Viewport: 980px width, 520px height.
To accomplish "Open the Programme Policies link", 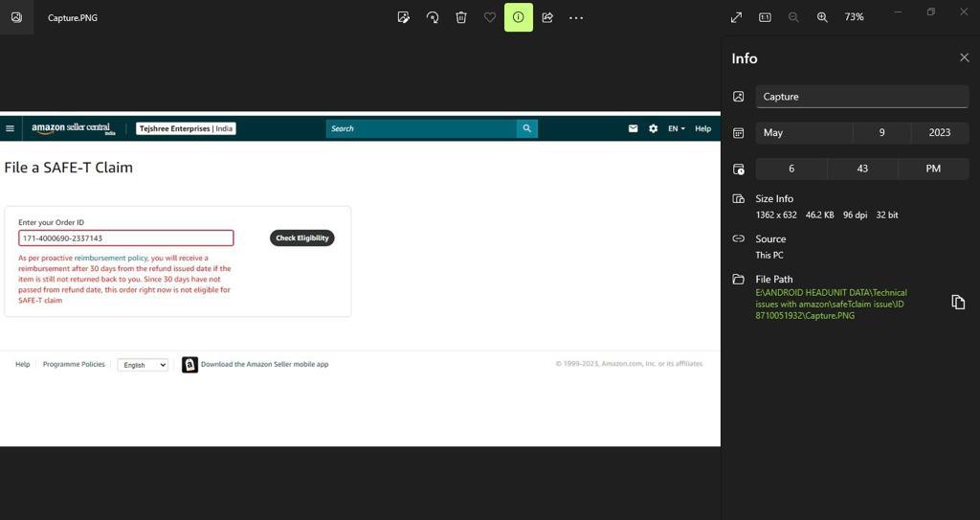I will click(74, 364).
